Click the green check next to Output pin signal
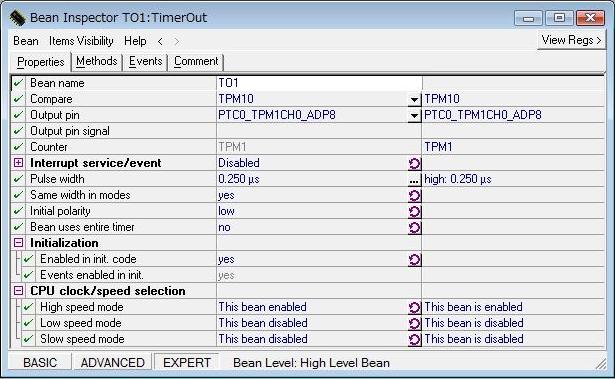 coord(18,131)
